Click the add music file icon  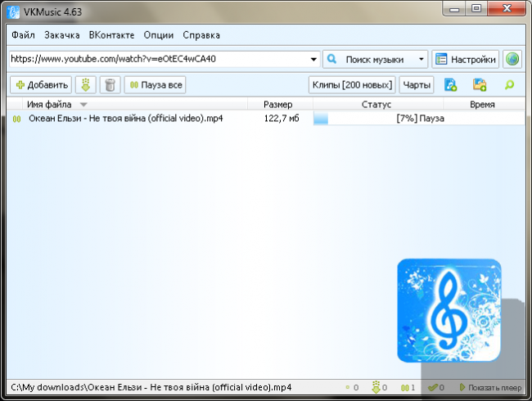pyautogui.click(x=451, y=85)
